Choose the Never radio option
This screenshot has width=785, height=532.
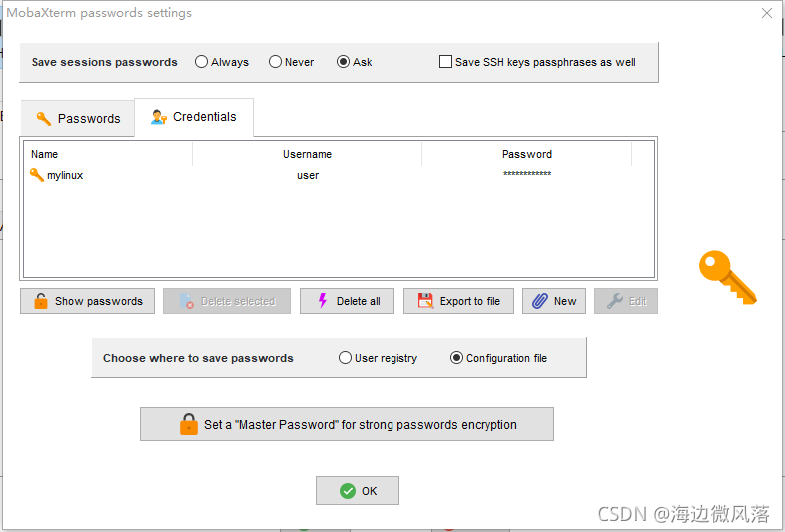[276, 62]
